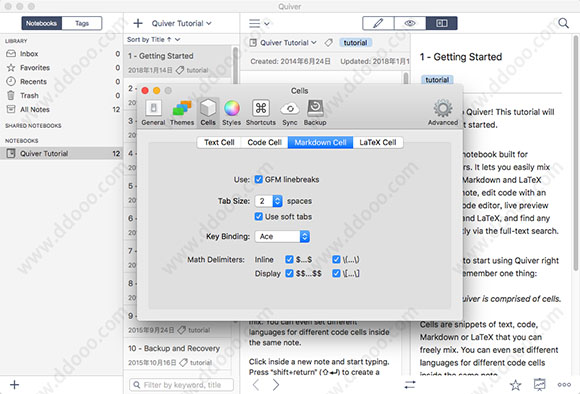Screen dimensions: 580x394
Task: Add a new notebook at sidebar bottom
Action: coord(14,385)
